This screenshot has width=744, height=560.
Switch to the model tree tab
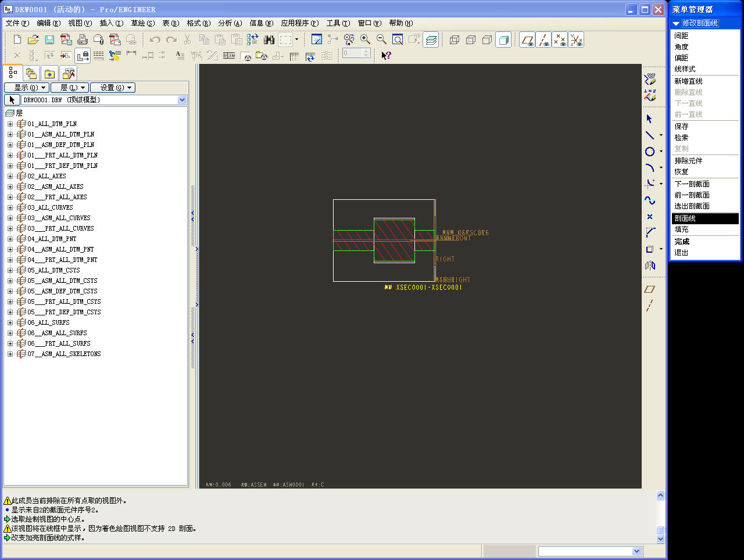click(13, 73)
